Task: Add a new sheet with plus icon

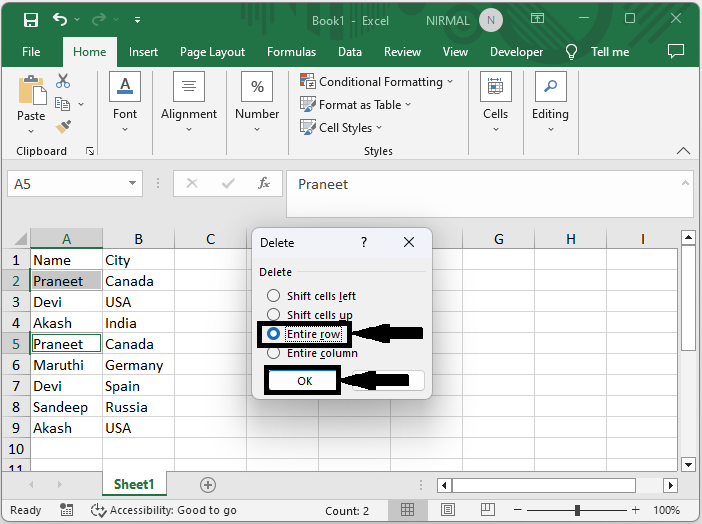Action: pyautogui.click(x=208, y=485)
